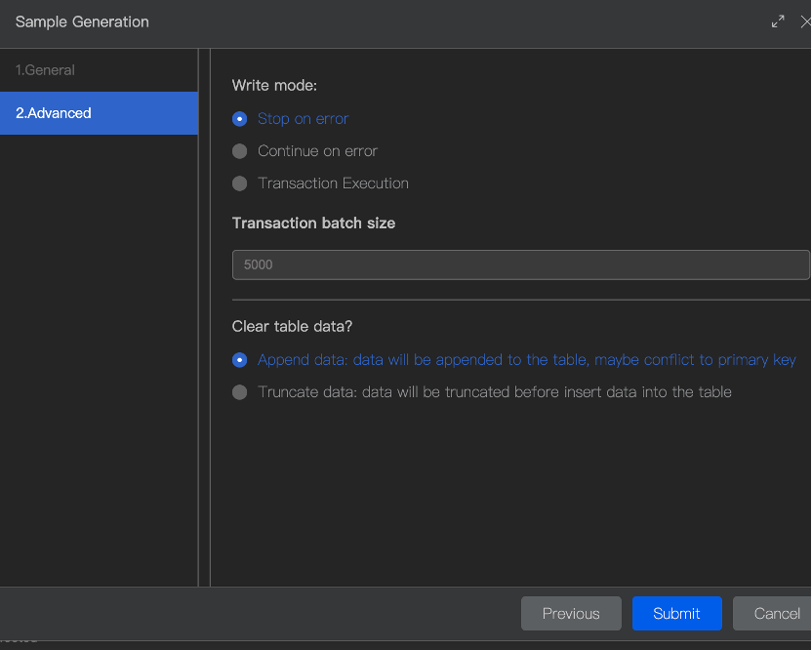Click the Transaction batch size label
Image resolution: width=812 pixels, height=650 pixels.
click(313, 223)
